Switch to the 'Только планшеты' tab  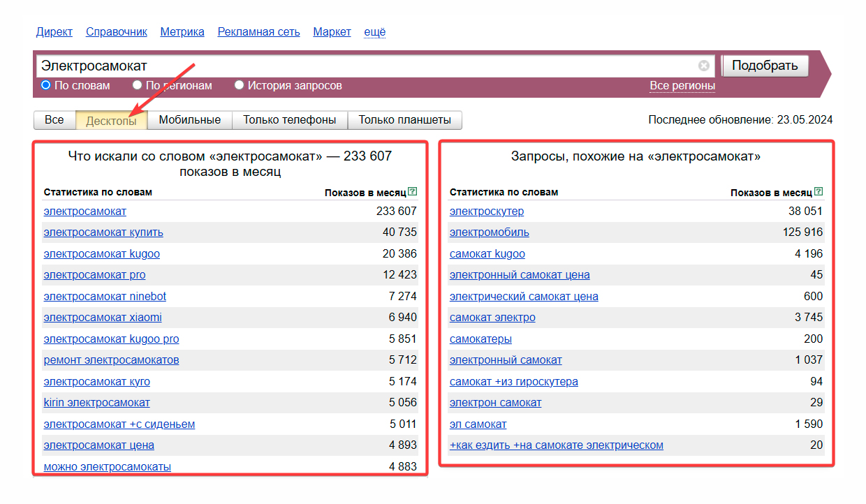click(x=405, y=120)
